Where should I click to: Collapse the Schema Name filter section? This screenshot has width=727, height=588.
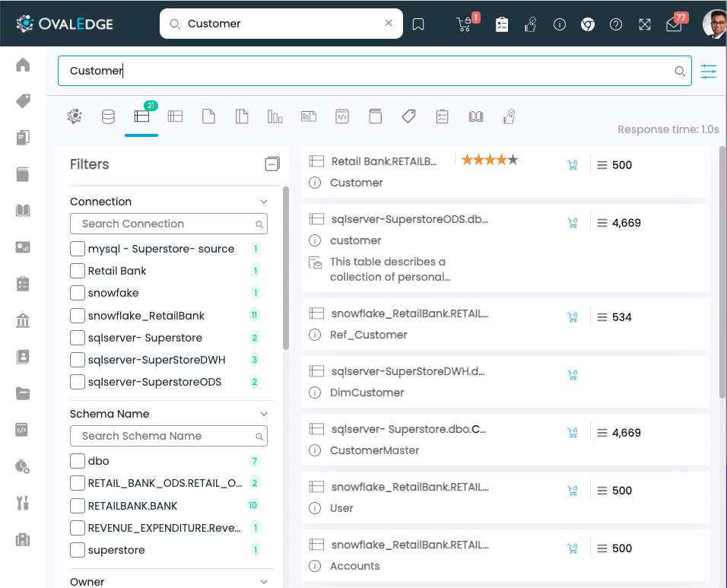click(x=264, y=414)
